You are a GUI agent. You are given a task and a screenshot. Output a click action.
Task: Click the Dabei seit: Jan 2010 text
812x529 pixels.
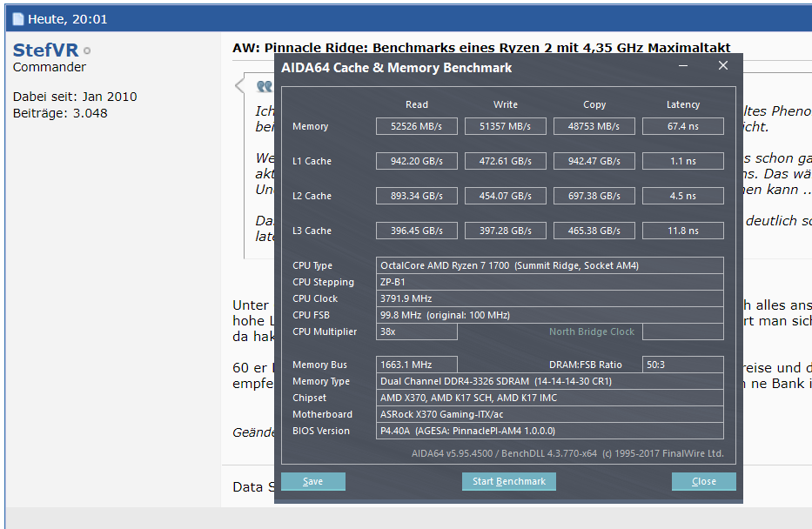75,97
